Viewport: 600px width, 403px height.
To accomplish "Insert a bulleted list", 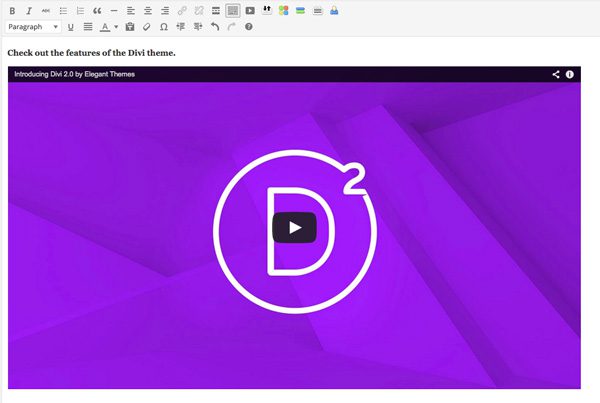I will click(x=63, y=11).
